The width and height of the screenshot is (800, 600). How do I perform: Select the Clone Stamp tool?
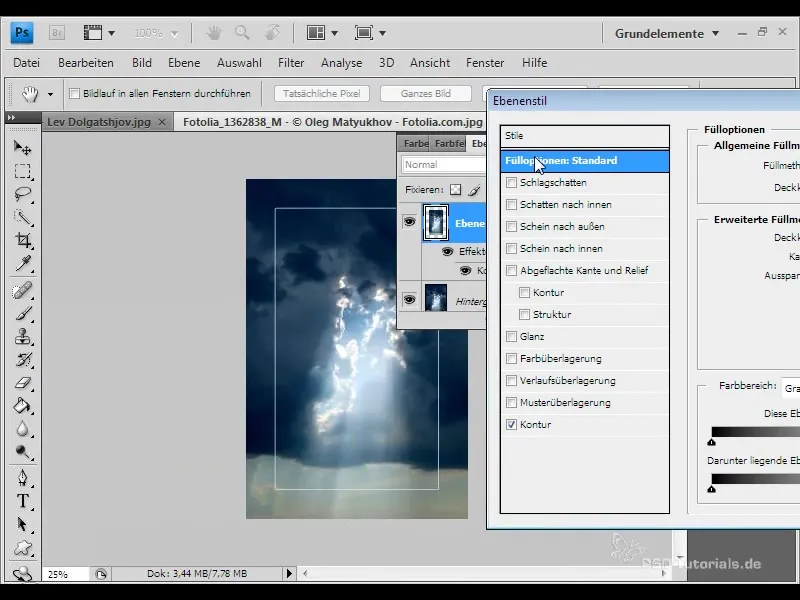22,337
